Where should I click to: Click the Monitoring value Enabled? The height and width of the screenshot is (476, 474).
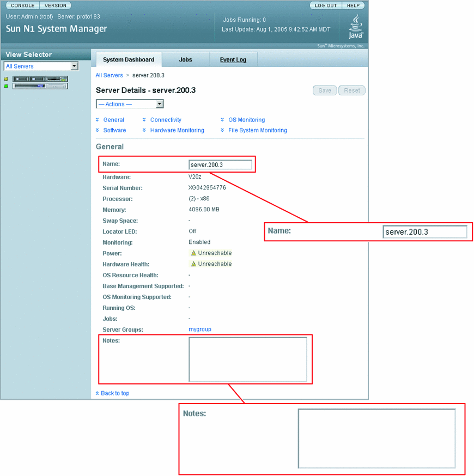tap(199, 242)
